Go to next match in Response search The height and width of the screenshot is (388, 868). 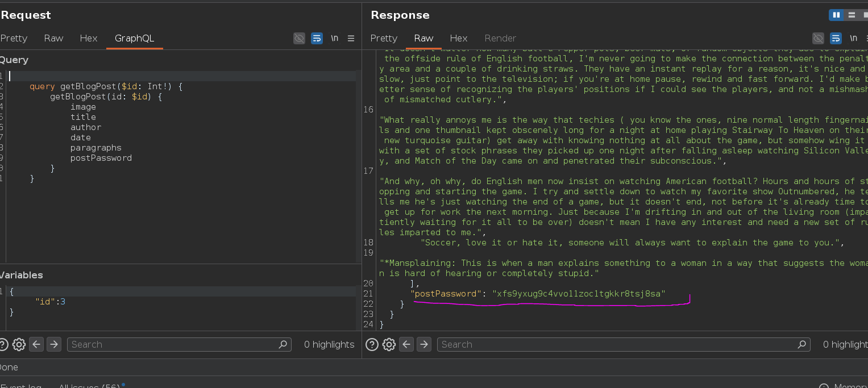coord(424,344)
